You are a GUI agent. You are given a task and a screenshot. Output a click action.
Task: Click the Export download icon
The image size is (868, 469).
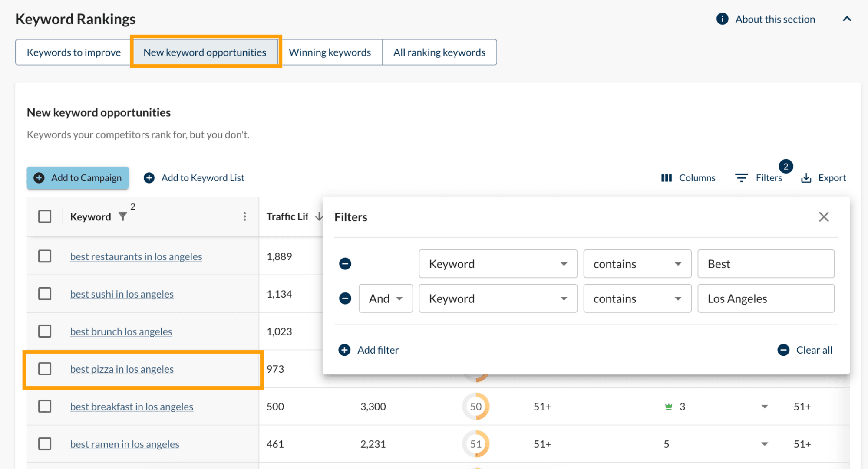point(806,178)
